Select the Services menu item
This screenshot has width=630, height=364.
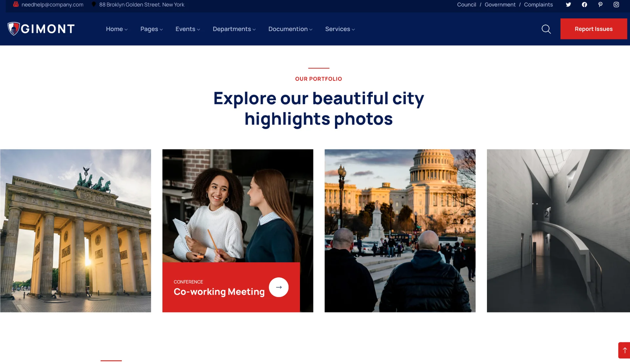click(x=340, y=29)
